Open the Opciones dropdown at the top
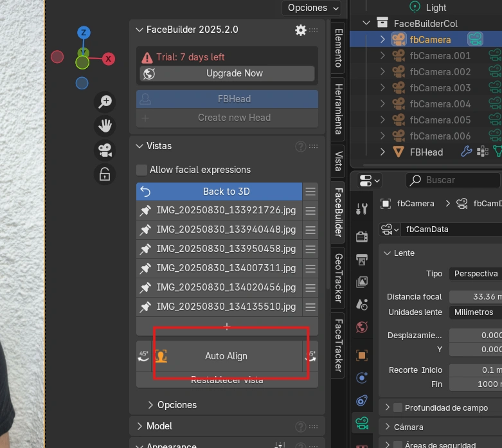The height and width of the screenshot is (448, 502). pyautogui.click(x=311, y=8)
